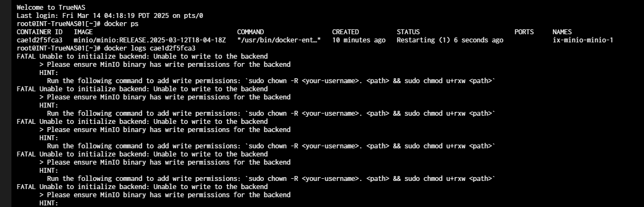Click the Welcome to TrueNAS line
The image size is (644, 207).
coord(51,8)
